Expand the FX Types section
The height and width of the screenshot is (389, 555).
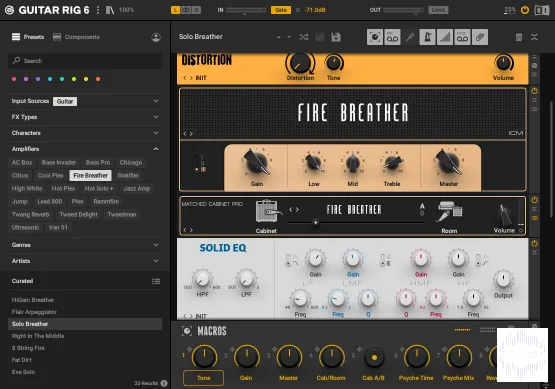point(156,117)
